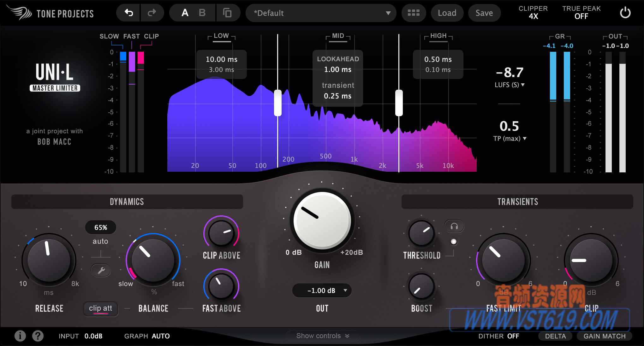Click the FAST ABOVE knob
644x346 pixels.
pos(221,287)
